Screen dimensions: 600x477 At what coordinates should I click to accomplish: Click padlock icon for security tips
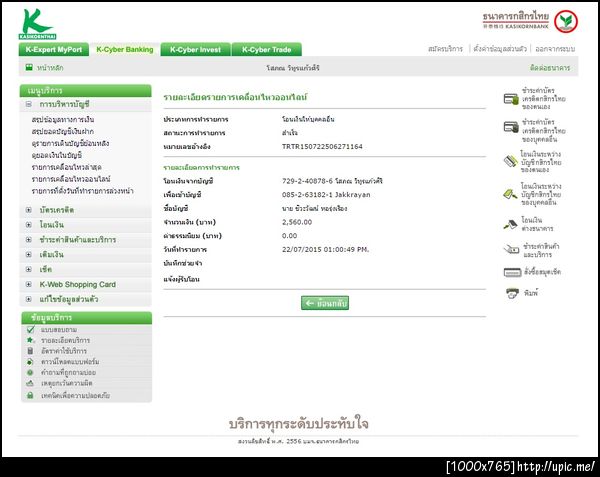[x=30, y=395]
